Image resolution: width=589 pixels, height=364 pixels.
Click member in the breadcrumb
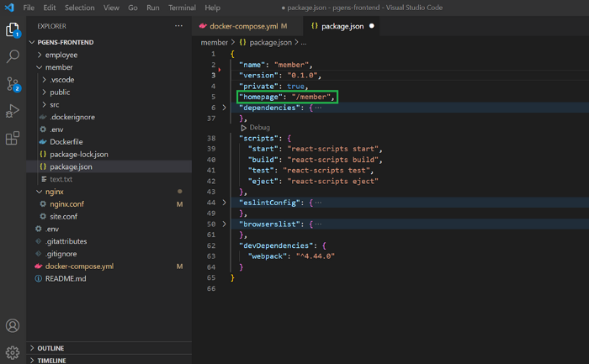click(214, 42)
